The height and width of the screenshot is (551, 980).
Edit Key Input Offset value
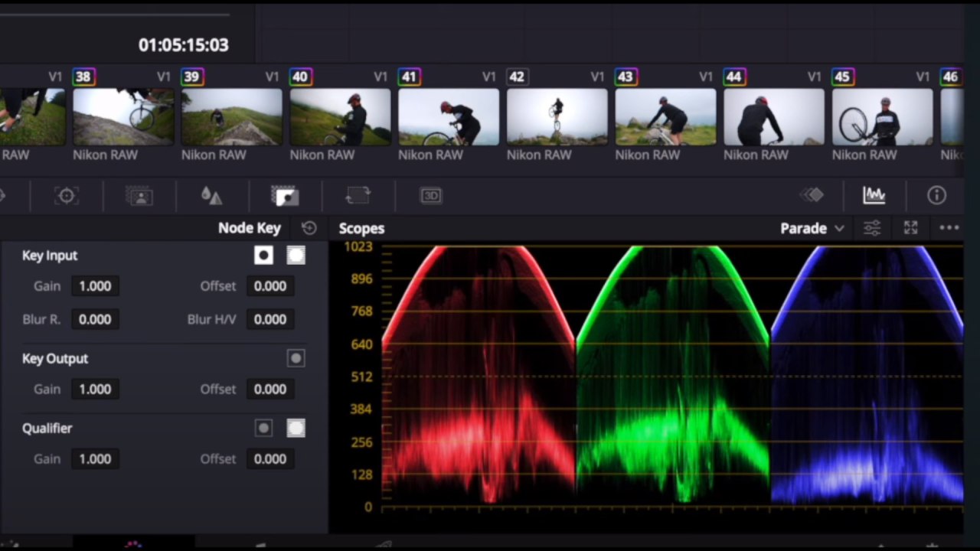(270, 285)
